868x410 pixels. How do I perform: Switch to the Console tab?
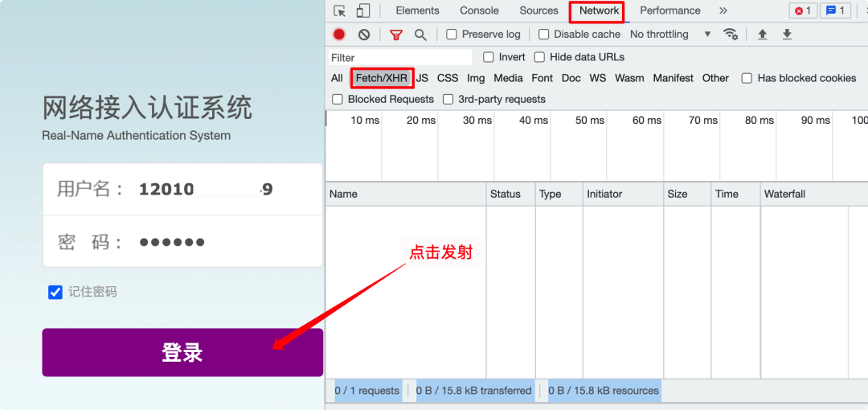[479, 10]
